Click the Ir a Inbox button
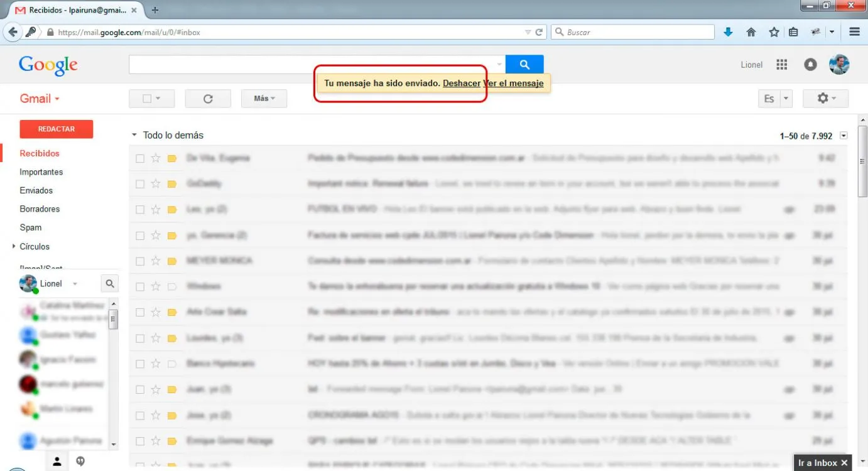Image resolution: width=868 pixels, height=471 pixels. 818,463
